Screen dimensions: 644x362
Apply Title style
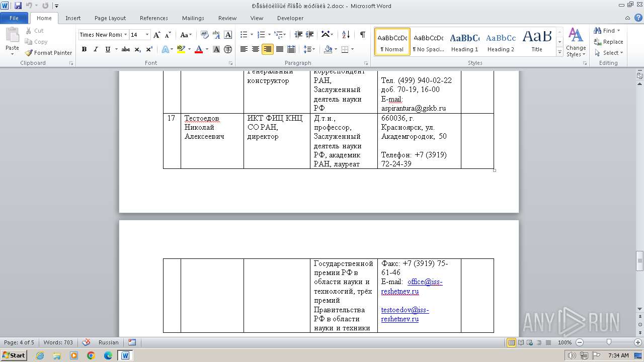[x=537, y=42]
